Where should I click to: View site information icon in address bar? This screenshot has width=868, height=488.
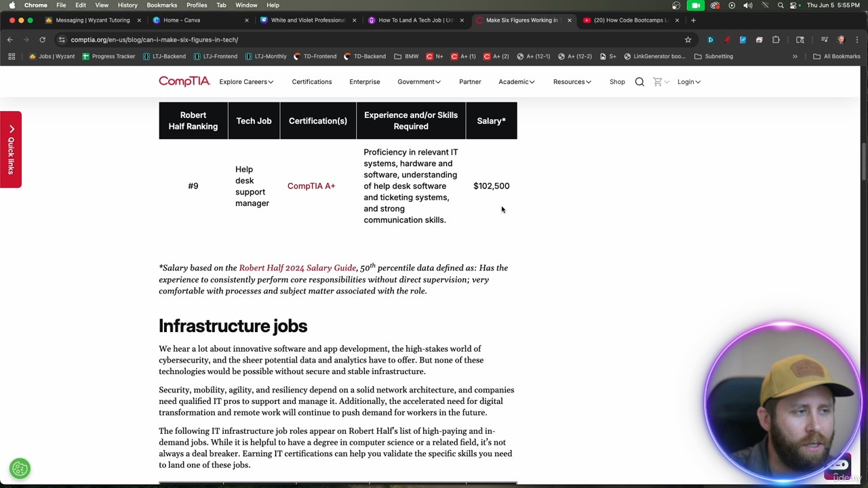(x=62, y=40)
